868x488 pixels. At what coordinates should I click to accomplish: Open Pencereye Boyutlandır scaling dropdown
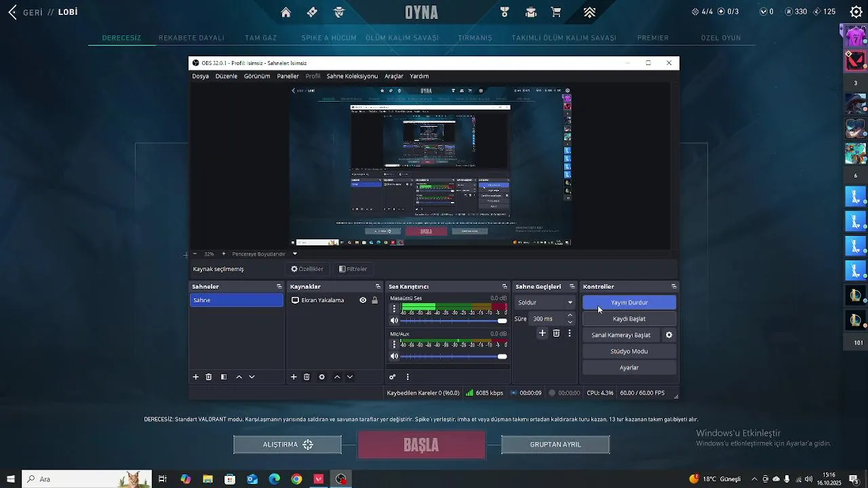(264, 253)
